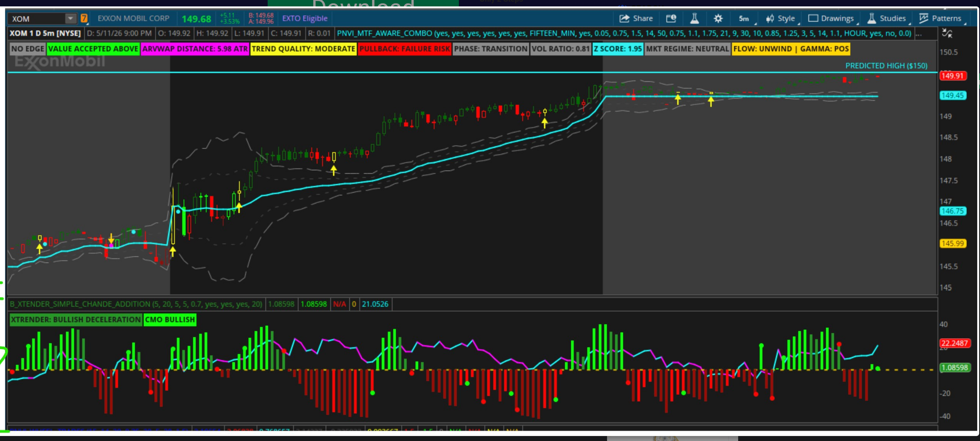Click the 21.0526 value in the Xtender header

375,304
